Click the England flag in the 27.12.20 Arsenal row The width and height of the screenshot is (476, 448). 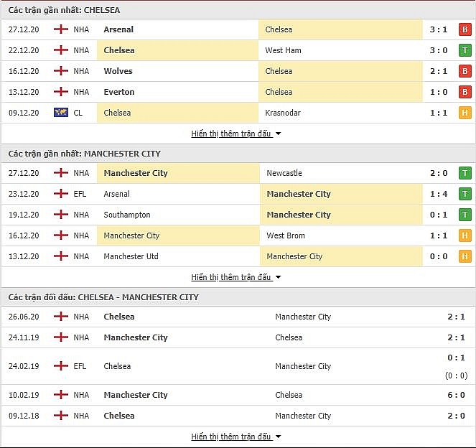(x=61, y=29)
